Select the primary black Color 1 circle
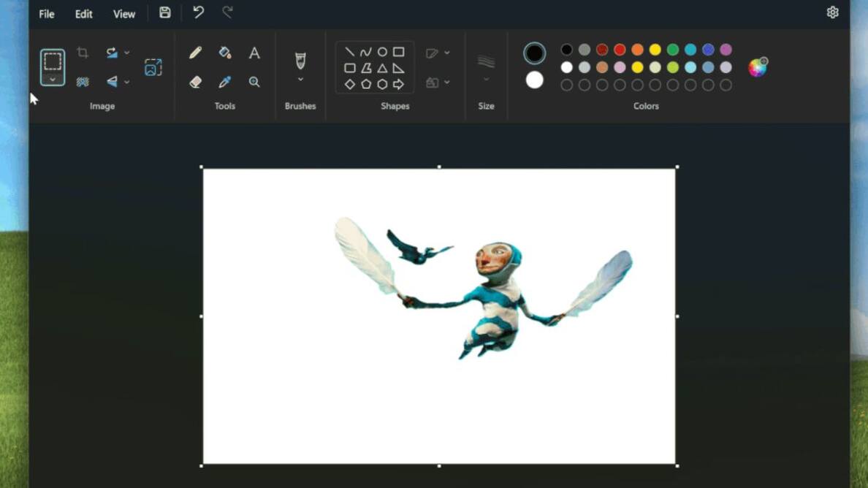The width and height of the screenshot is (868, 488). pos(534,53)
